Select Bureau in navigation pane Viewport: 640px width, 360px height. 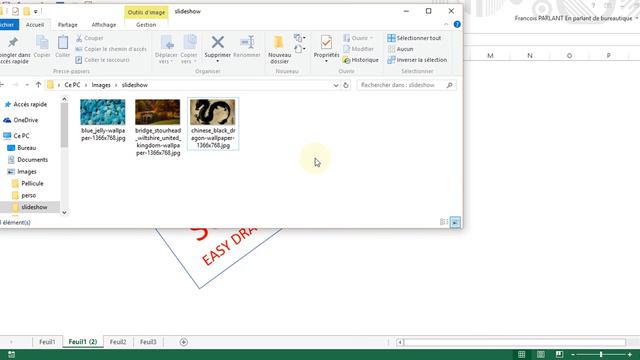(x=27, y=148)
